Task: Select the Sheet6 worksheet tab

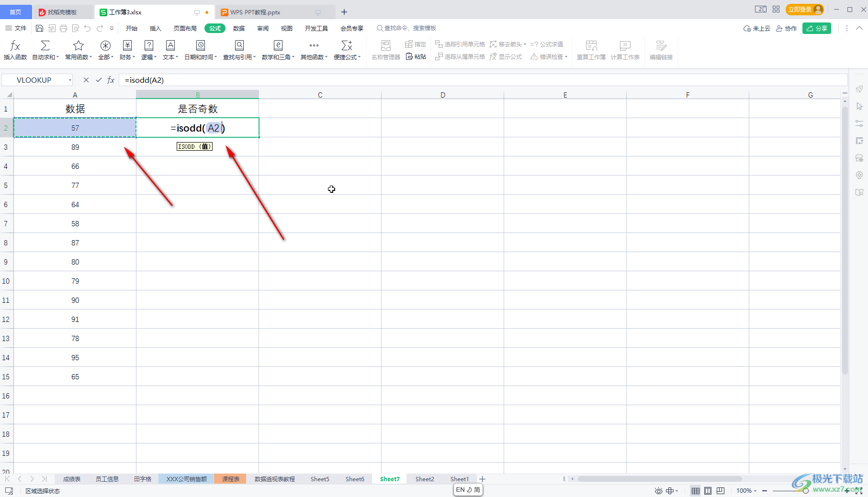Action: (355, 479)
